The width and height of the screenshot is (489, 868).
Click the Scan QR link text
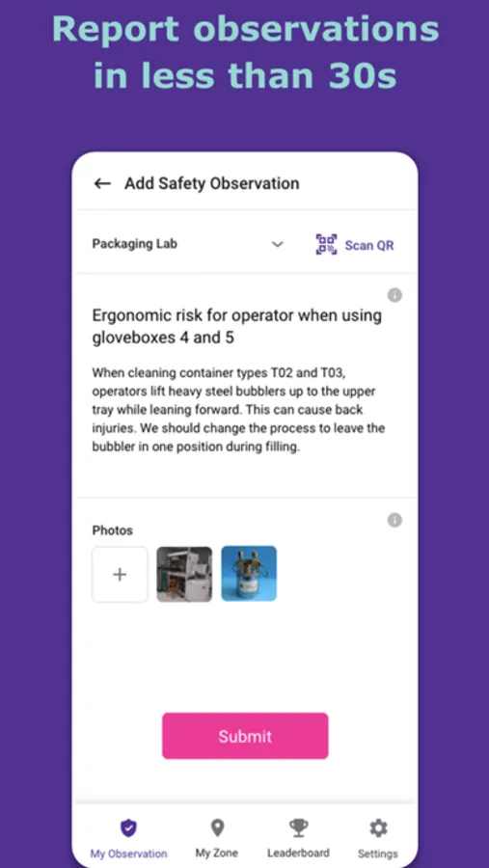(x=369, y=245)
